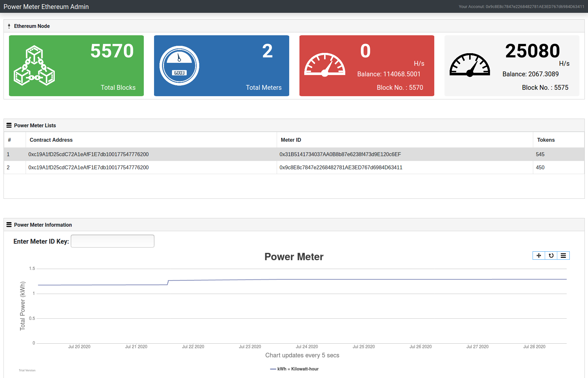
Task: Click the Tokens column header
Action: coord(546,140)
